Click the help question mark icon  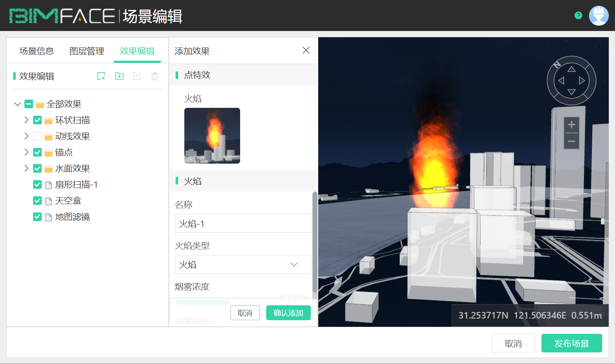[577, 15]
